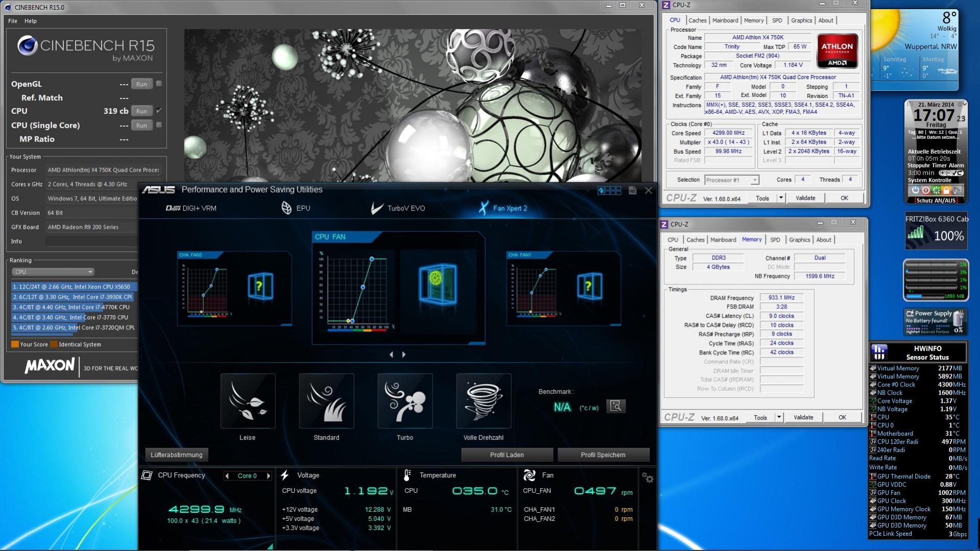Open the fan benchmark magnifier icon
The height and width of the screenshot is (551, 980).
pos(616,406)
